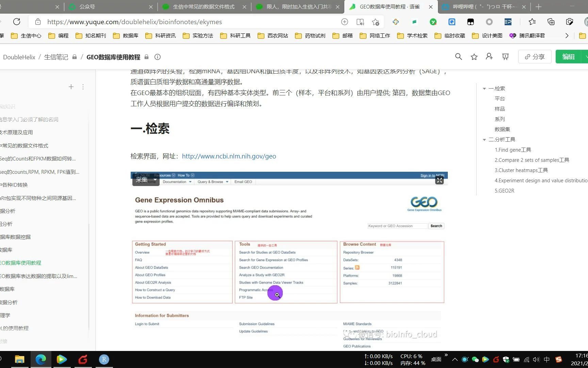This screenshot has height=368, width=588.
Task: Click the Sogou input icon in tray
Action: coord(559,359)
